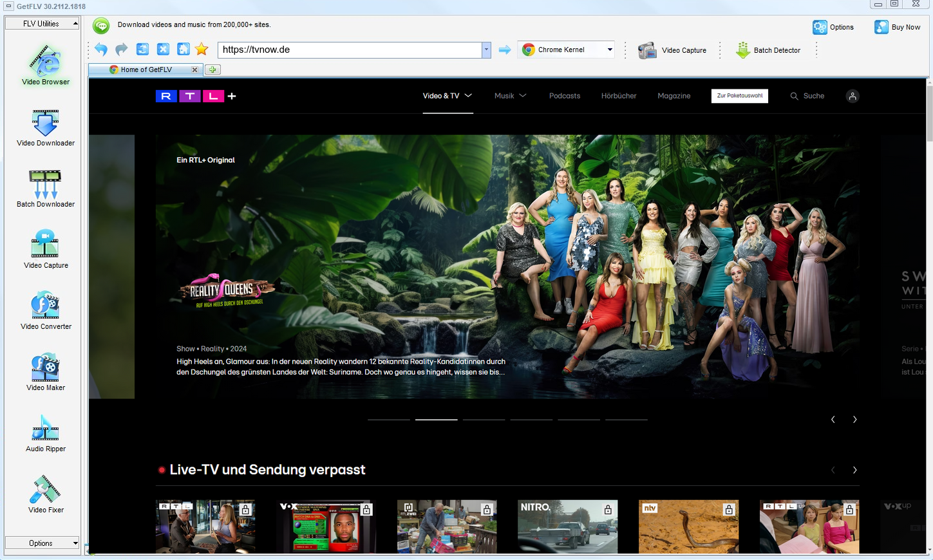Go to the next hero banner slide
The width and height of the screenshot is (933, 560).
point(854,420)
